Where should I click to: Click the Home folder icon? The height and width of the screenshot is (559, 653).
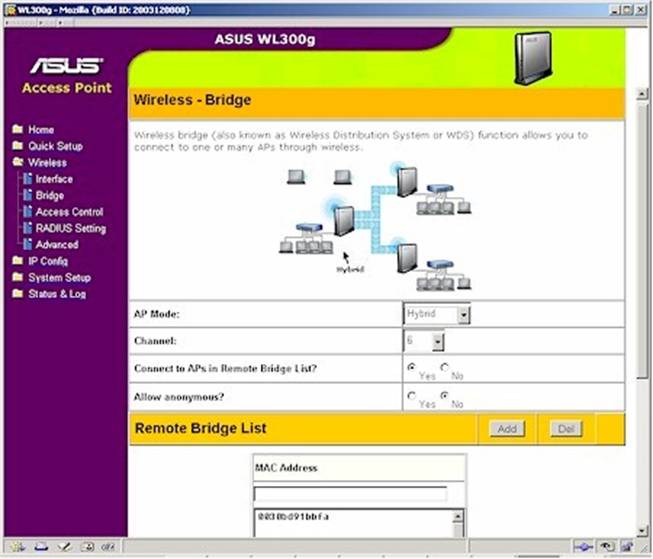(x=17, y=129)
